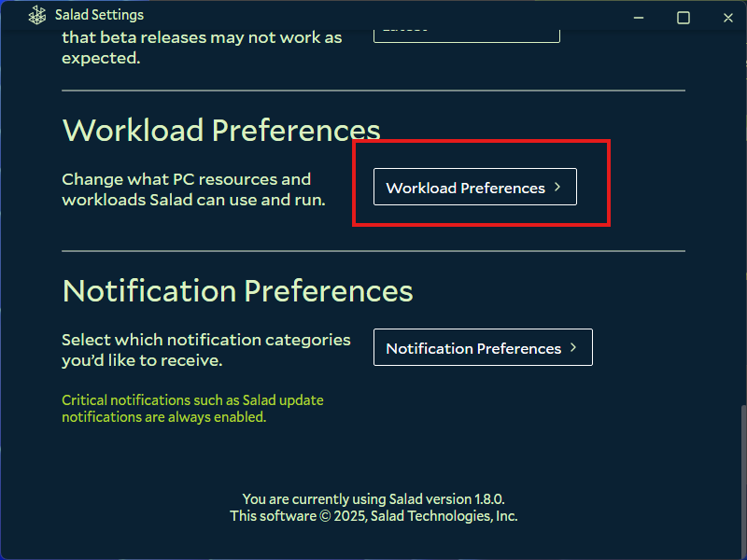The image size is (747, 560).
Task: Click the 'Salad Settings' window title
Action: point(99,15)
